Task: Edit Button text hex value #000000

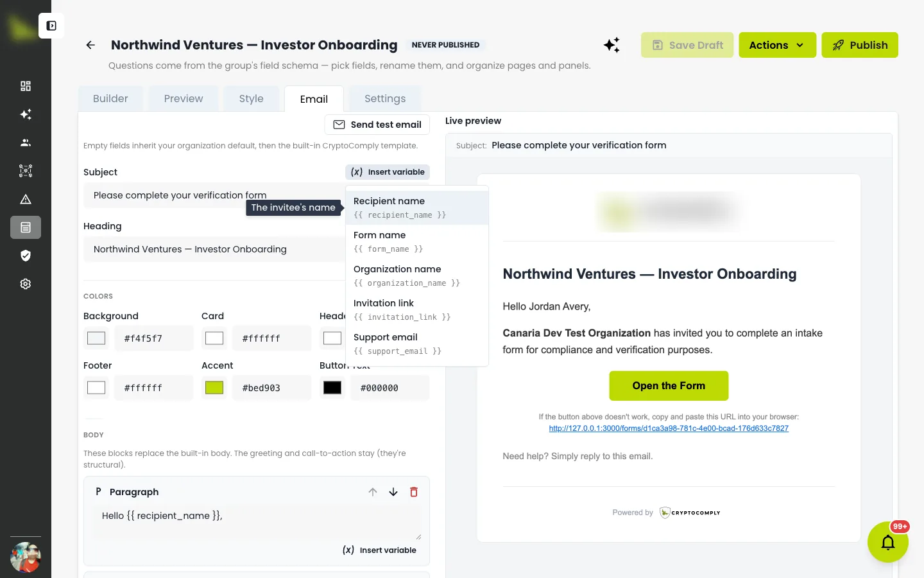Action: 390,388
